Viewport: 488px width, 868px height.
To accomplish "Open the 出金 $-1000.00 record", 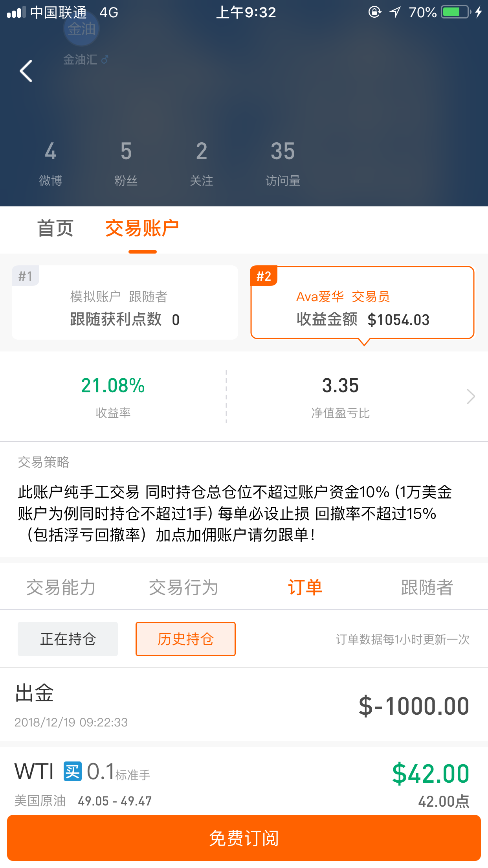I will [x=244, y=705].
